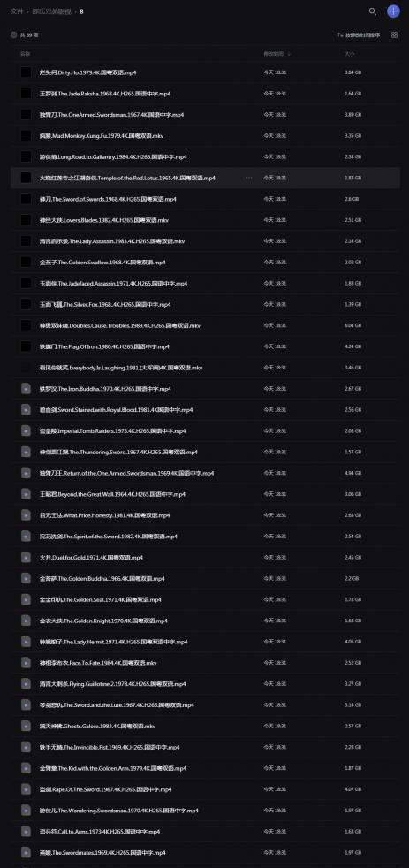Open the more options ellipsis on Temple of the Red Lotus row

point(249,179)
